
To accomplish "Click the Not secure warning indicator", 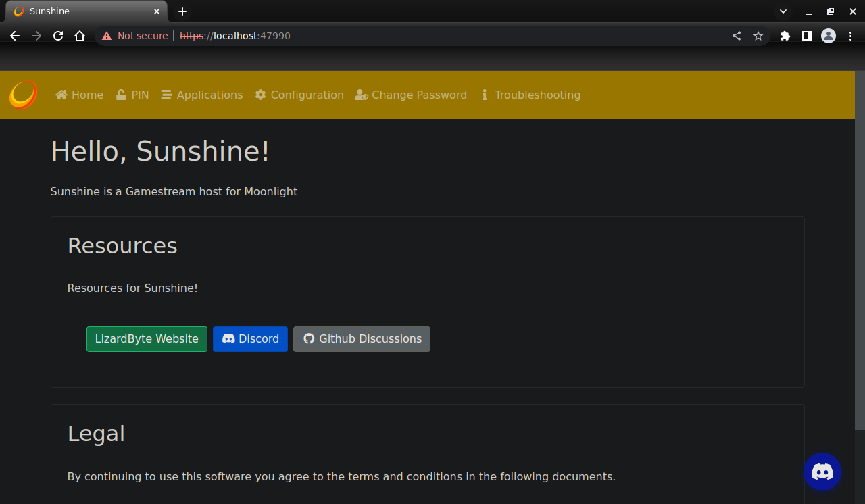I will (134, 36).
